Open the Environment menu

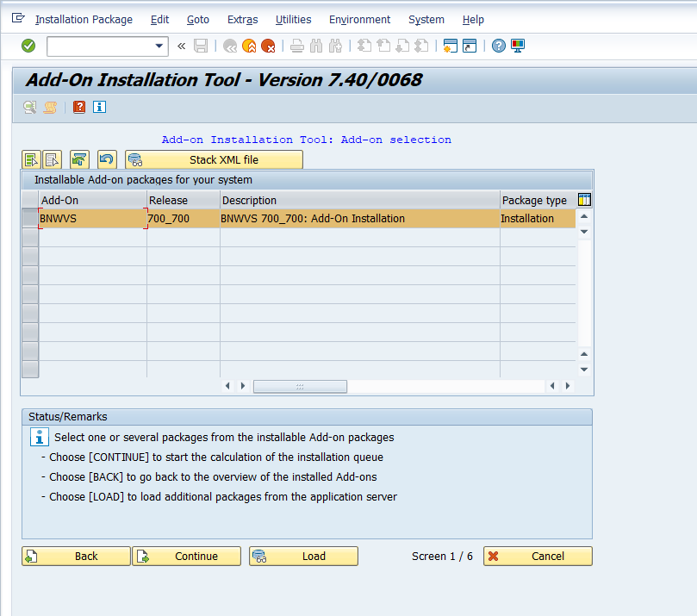click(x=359, y=19)
